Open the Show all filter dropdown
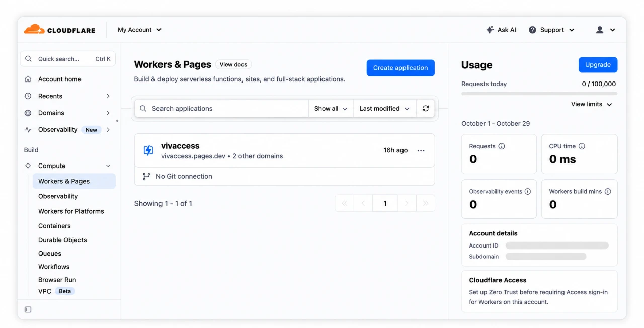Viewport: 644px width, 328px height. point(331,108)
